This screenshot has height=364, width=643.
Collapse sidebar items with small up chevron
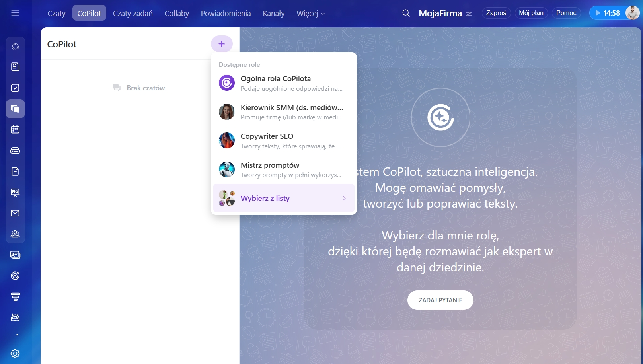pos(17,335)
